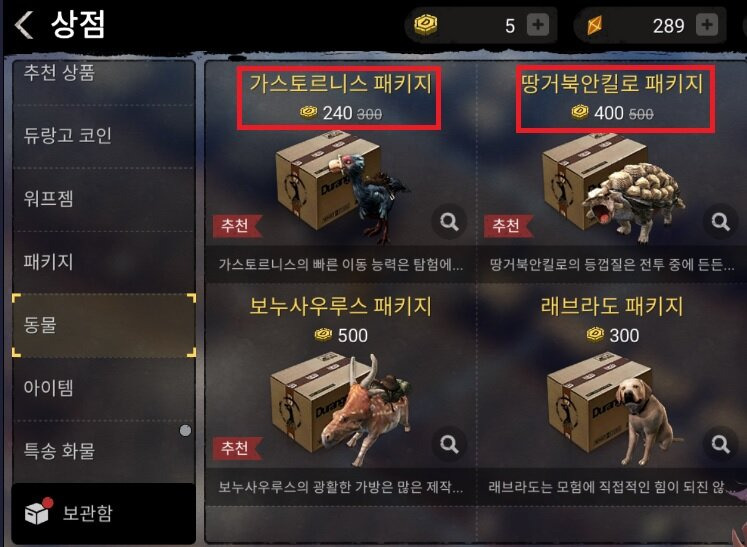Preview 보누사우루스 패키지 with magnifier icon

tap(449, 444)
